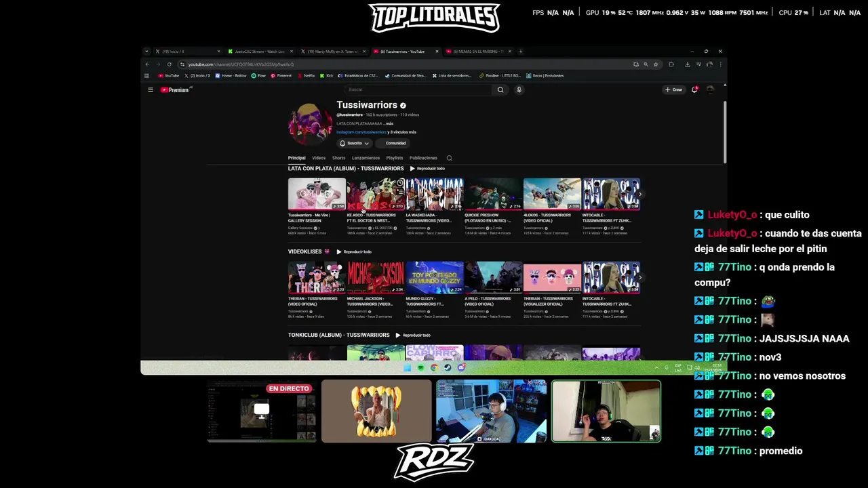
Task: Advance LATA CON PLATA row with next arrow
Action: [639, 195]
